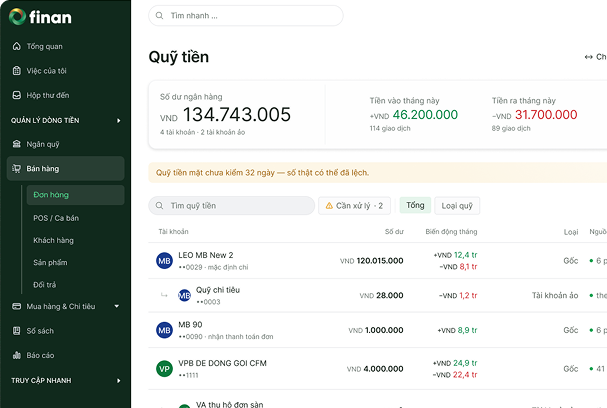Click the cash fund warning banner
This screenshot has height=408, width=607.
pyautogui.click(x=377, y=173)
